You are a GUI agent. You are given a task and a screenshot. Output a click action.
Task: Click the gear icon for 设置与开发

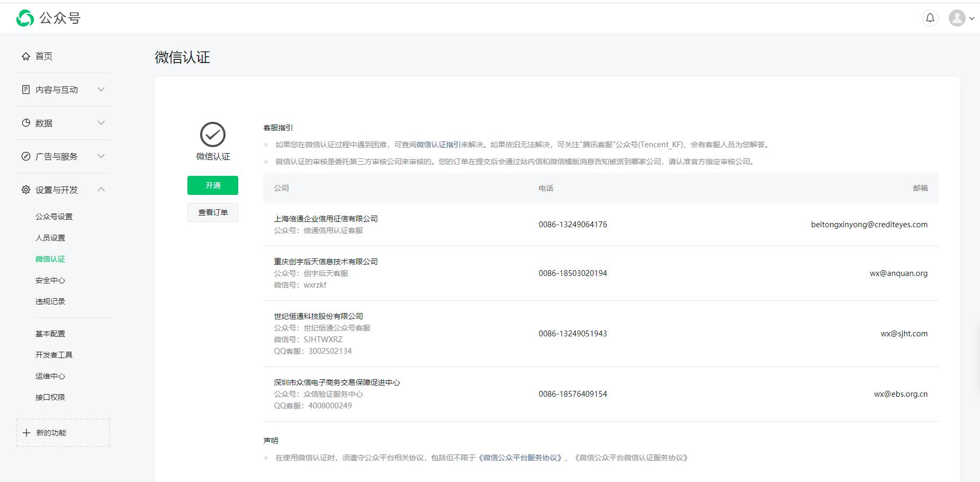tap(25, 190)
